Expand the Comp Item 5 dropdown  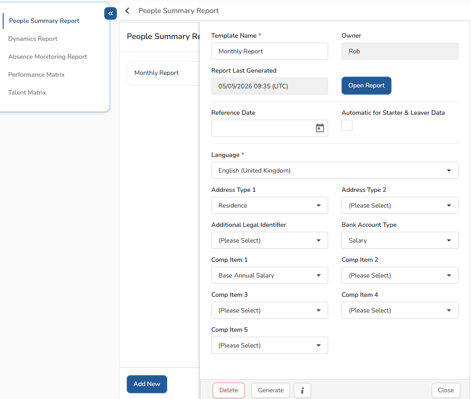pos(269,346)
